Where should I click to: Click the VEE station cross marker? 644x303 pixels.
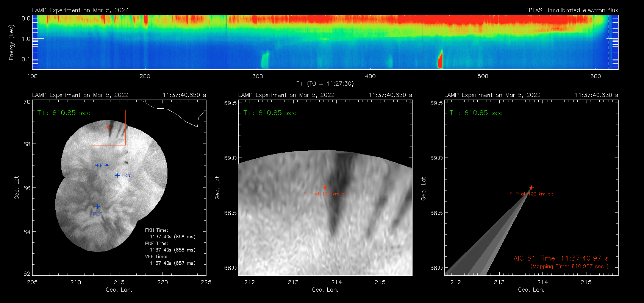tap(107, 165)
